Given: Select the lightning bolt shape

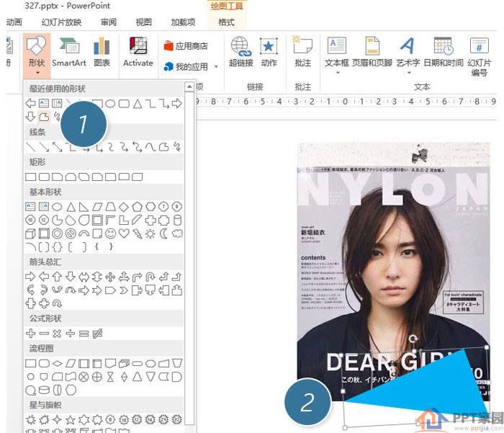Looking at the screenshot, I should click(138, 233).
